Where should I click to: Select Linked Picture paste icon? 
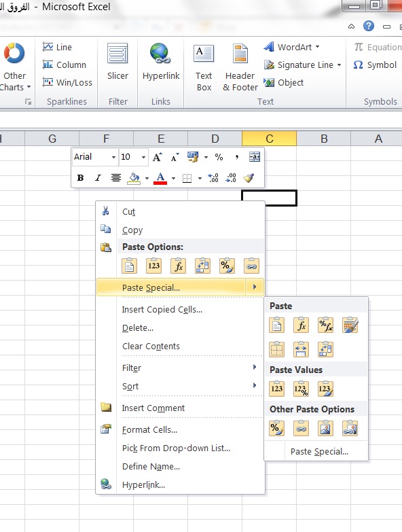[350, 428]
